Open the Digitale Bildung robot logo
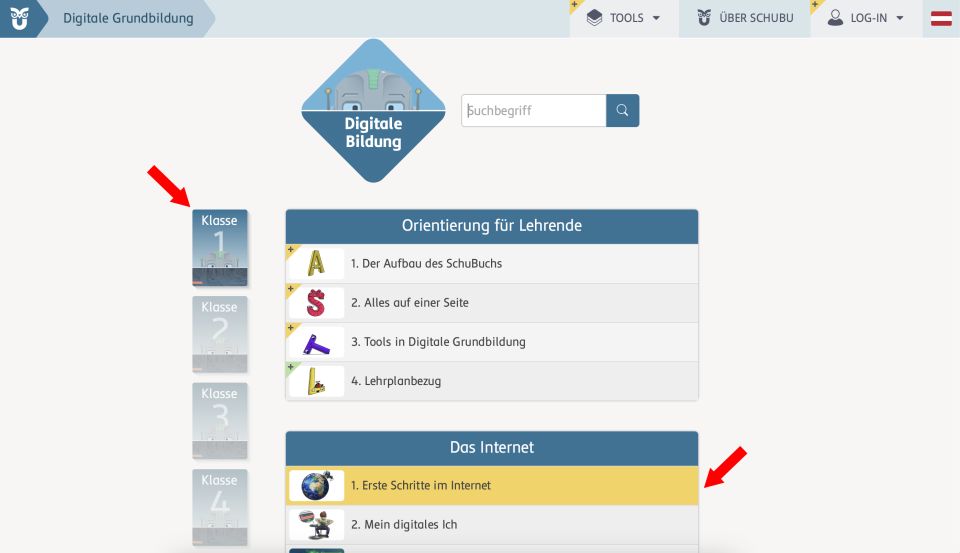This screenshot has width=960, height=553. point(373,111)
